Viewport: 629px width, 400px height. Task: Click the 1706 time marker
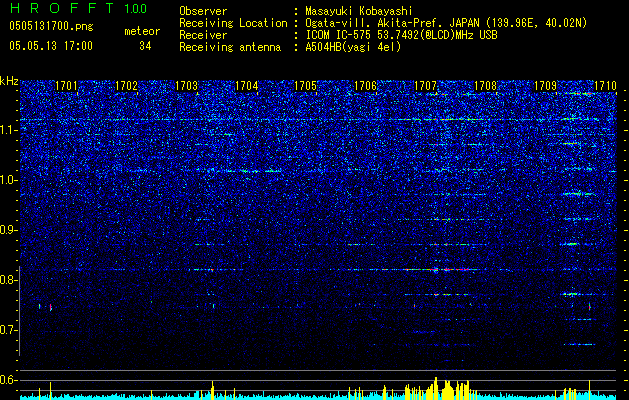[x=365, y=86]
